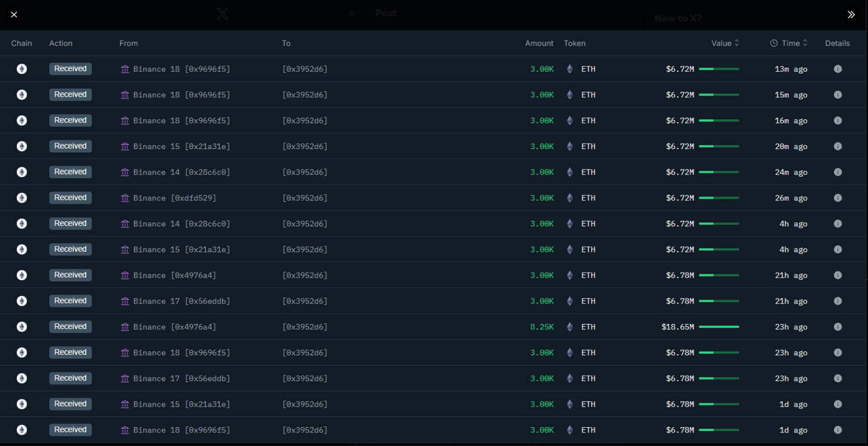This screenshot has width=868, height=446.
Task: Select the Chain column header
Action: pyautogui.click(x=22, y=43)
